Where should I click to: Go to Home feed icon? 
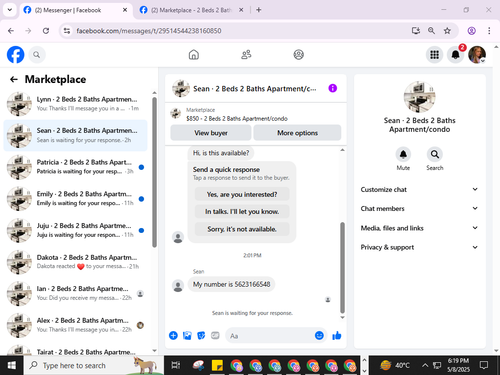pyautogui.click(x=194, y=54)
